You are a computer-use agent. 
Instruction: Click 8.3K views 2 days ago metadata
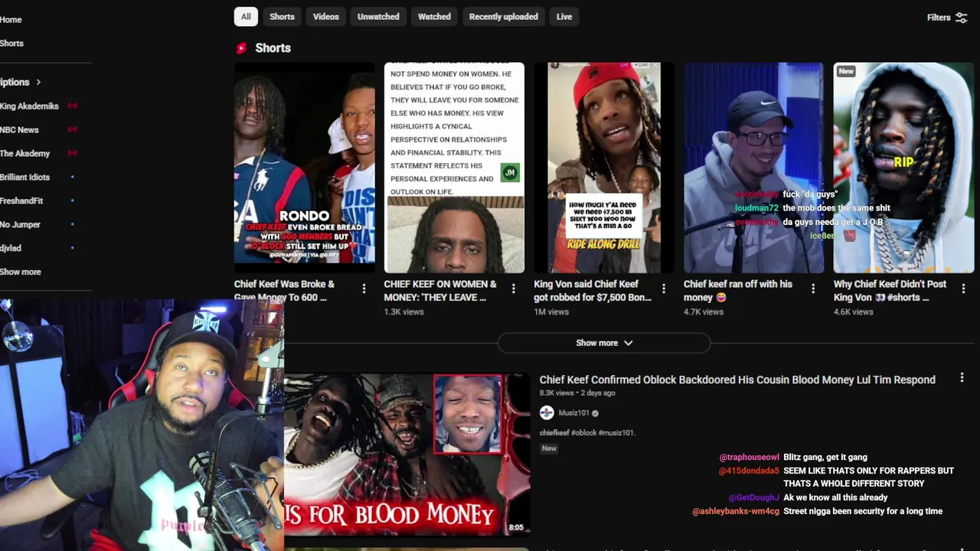[x=577, y=393]
